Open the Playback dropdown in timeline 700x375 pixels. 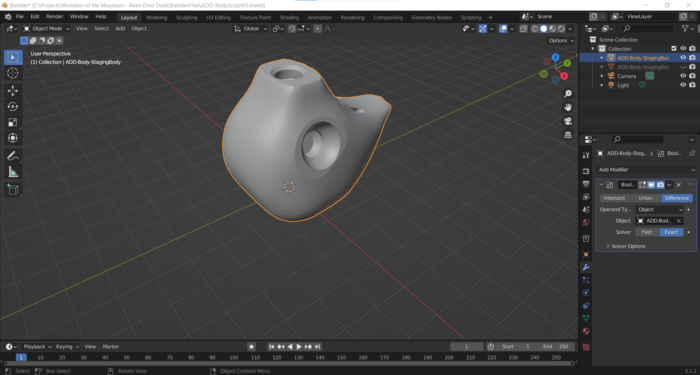[37, 347]
